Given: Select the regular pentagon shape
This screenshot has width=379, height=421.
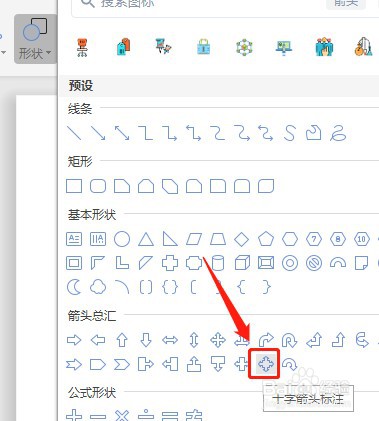Looking at the screenshot, I should pyautogui.click(x=266, y=239).
